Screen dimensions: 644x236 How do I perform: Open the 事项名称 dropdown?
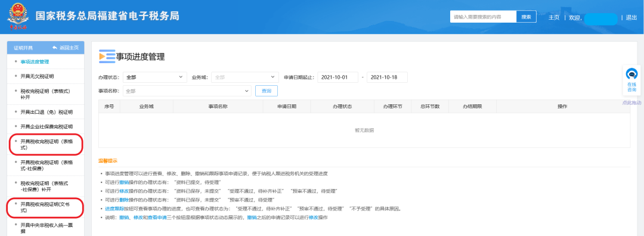[187, 91]
